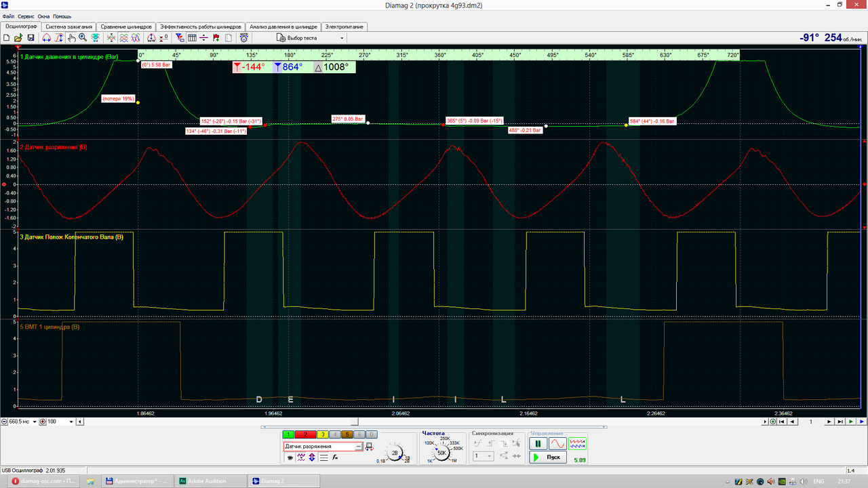
Task: Switch to Электропитание tab
Action: [344, 27]
